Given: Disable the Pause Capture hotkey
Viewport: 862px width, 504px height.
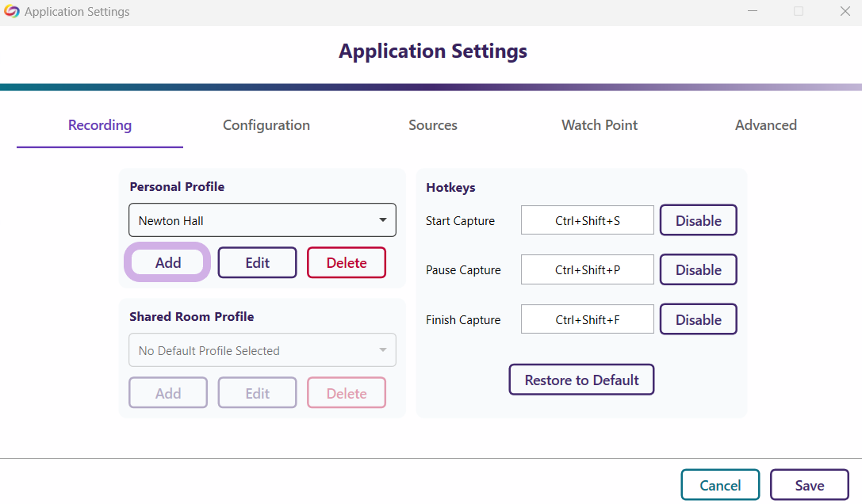Looking at the screenshot, I should point(698,270).
